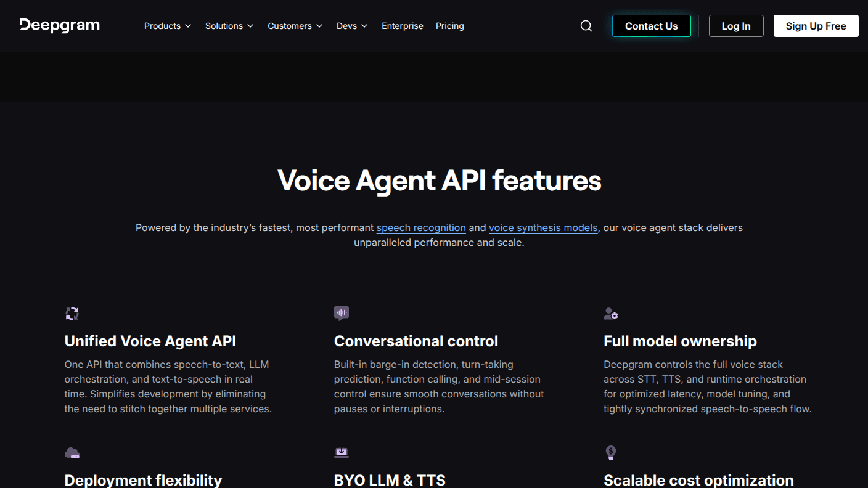Image resolution: width=868 pixels, height=488 pixels.
Task: Click the Unified Voice Agent API sync icon
Action: click(72, 314)
